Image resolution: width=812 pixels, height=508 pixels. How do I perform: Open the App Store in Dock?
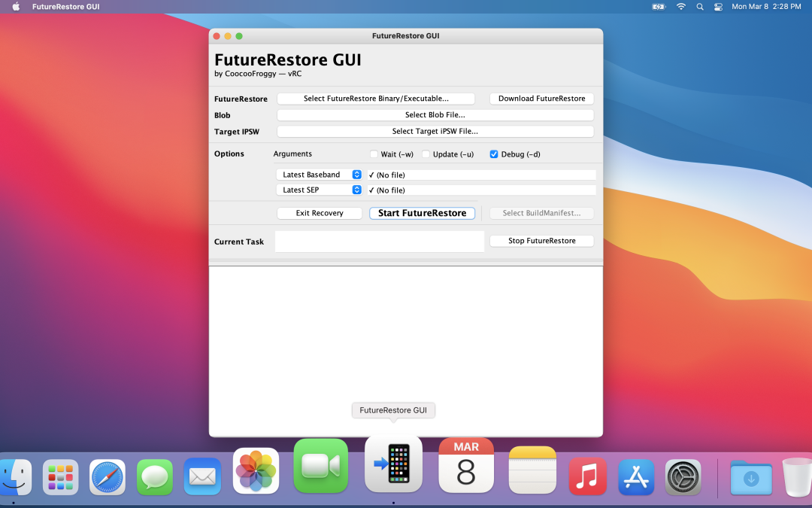[636, 477]
